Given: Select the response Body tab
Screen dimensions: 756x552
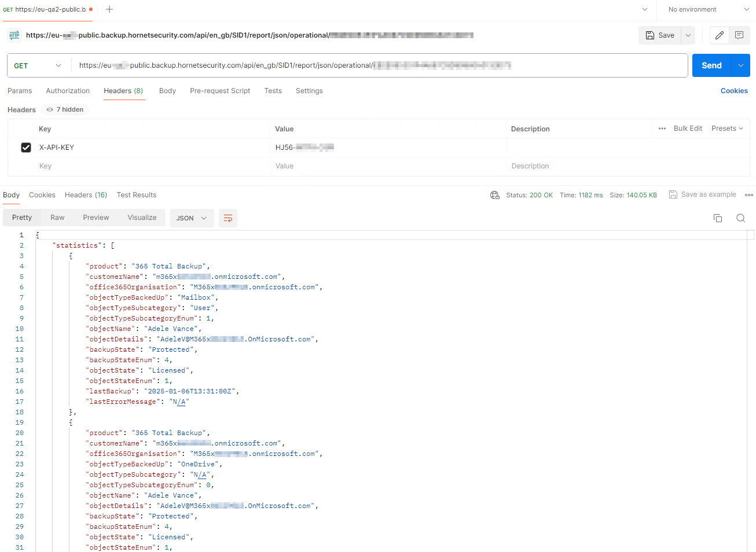Looking at the screenshot, I should [11, 195].
